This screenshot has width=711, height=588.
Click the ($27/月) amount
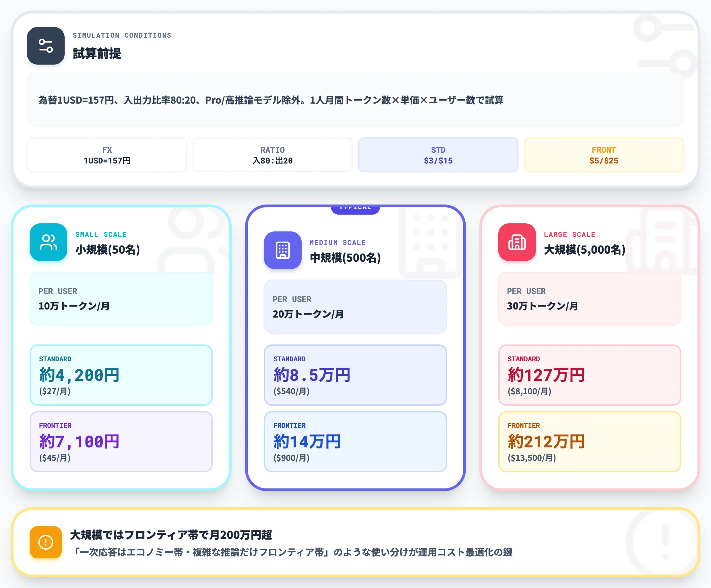click(55, 392)
